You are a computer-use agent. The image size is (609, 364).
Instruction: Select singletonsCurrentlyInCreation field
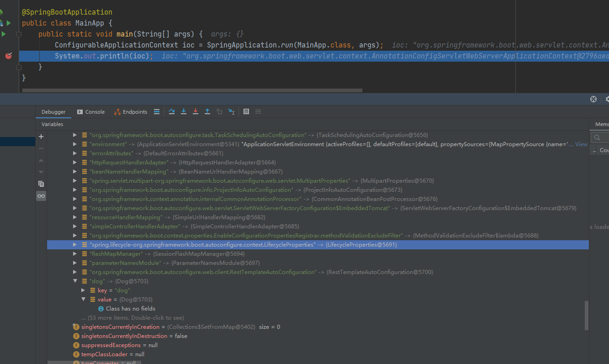tap(318, 327)
